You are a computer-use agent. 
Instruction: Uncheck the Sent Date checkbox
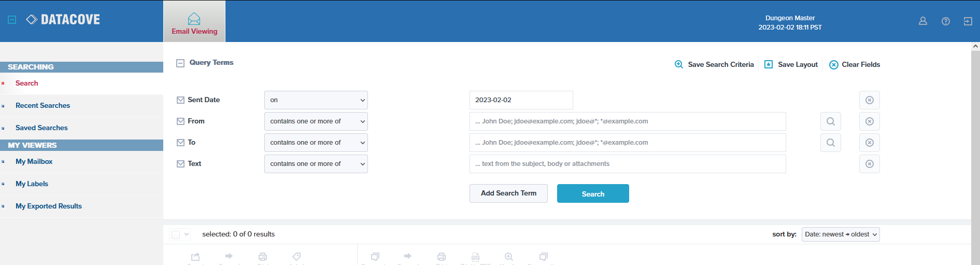coord(180,100)
